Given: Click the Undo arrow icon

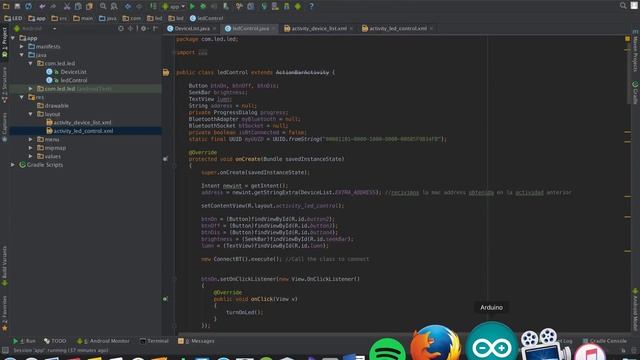Looking at the screenshot, I should click(x=42, y=6).
